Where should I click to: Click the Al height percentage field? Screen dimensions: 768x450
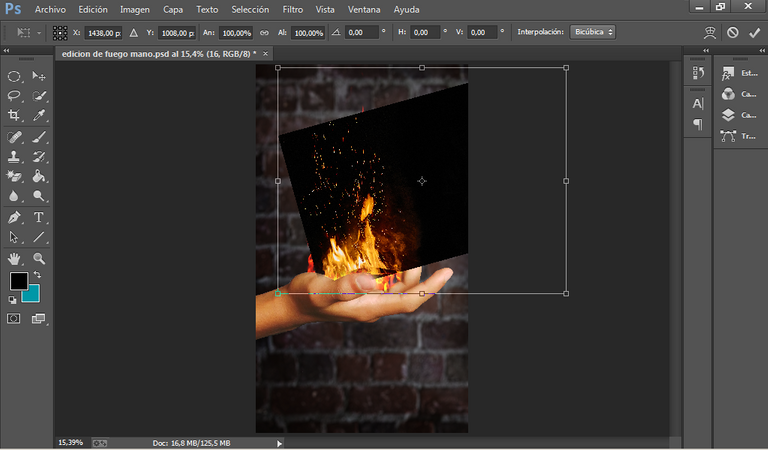click(308, 33)
